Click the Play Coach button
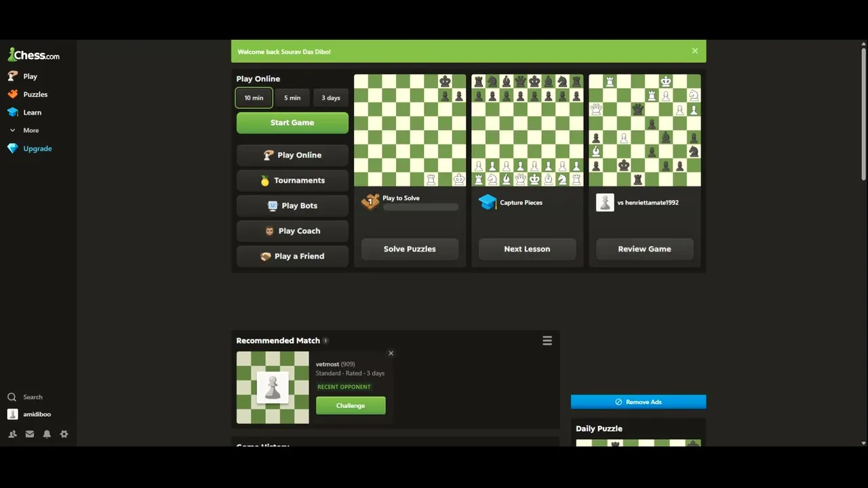868x488 pixels. coord(292,231)
